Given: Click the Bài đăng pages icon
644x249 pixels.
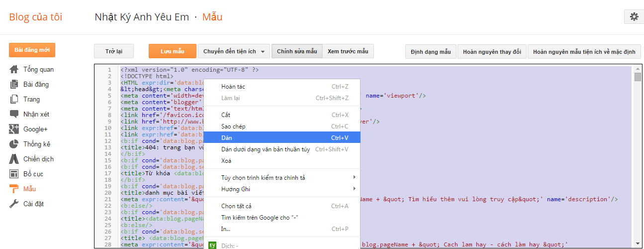Looking at the screenshot, I should pos(14,84).
